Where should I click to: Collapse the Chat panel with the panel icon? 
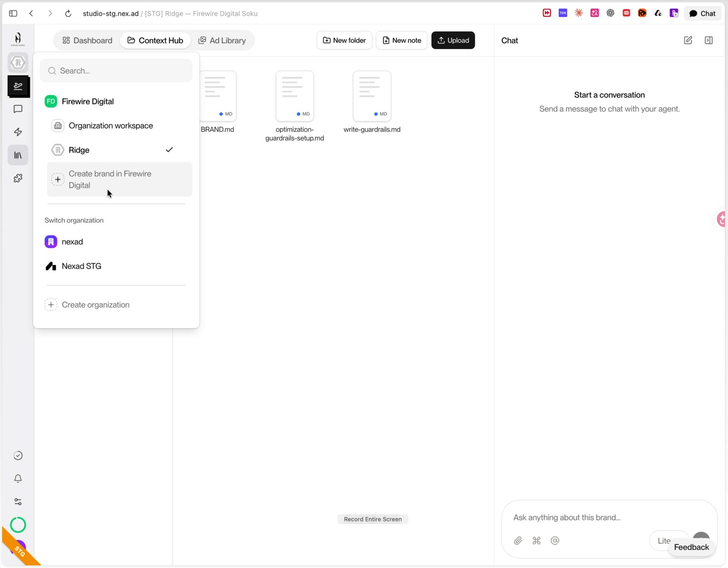pos(708,40)
